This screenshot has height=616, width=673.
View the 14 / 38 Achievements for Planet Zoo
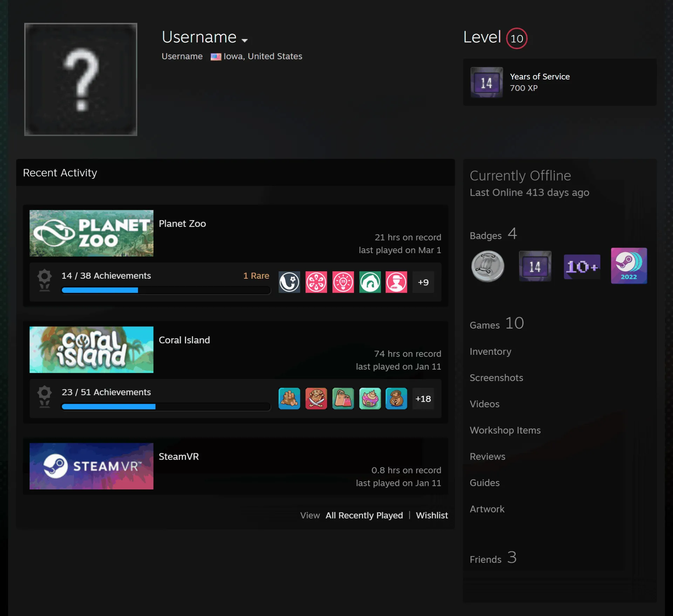106,276
